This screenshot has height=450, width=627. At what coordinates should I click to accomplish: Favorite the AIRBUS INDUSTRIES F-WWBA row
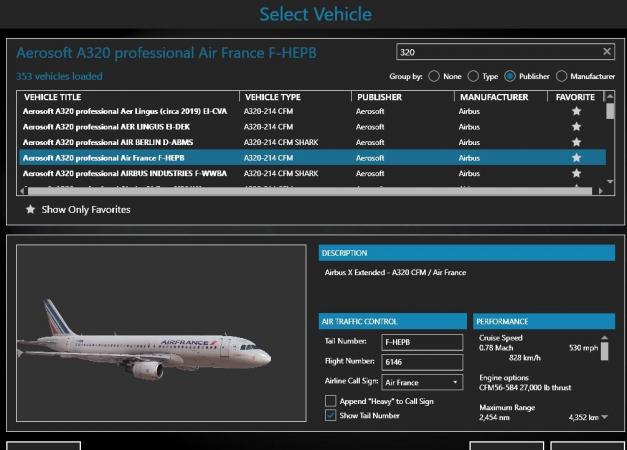pyautogui.click(x=576, y=173)
